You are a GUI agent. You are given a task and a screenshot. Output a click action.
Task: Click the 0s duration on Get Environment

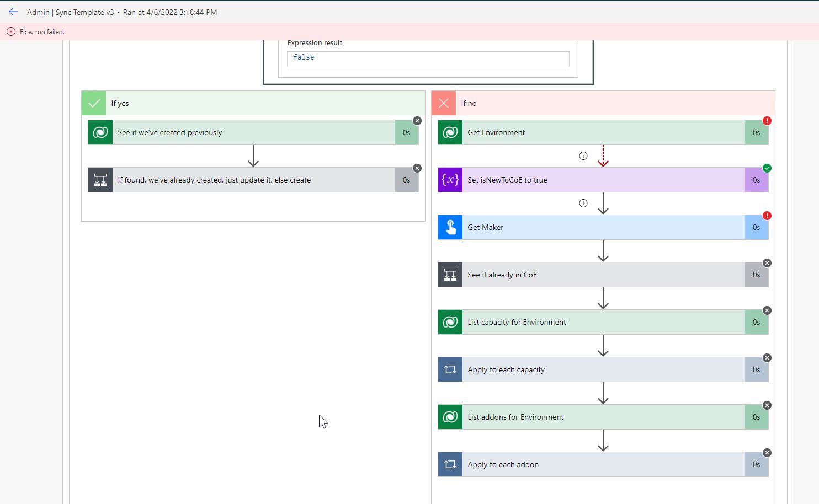(757, 132)
